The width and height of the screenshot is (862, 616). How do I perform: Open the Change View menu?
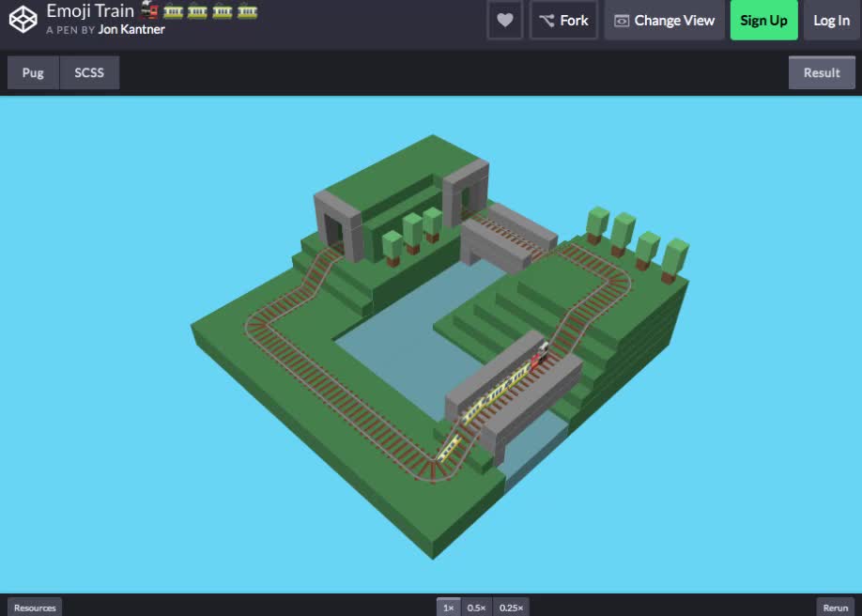[664, 21]
